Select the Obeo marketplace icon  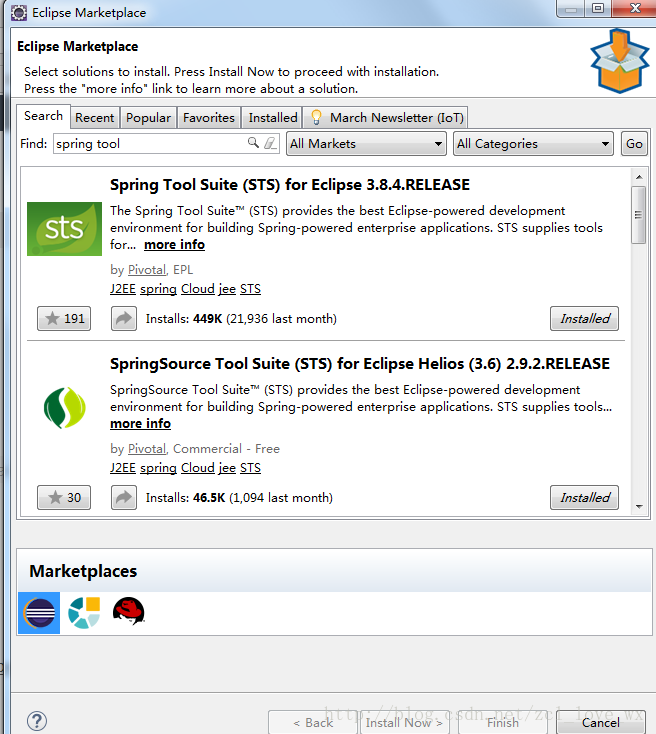tap(84, 613)
